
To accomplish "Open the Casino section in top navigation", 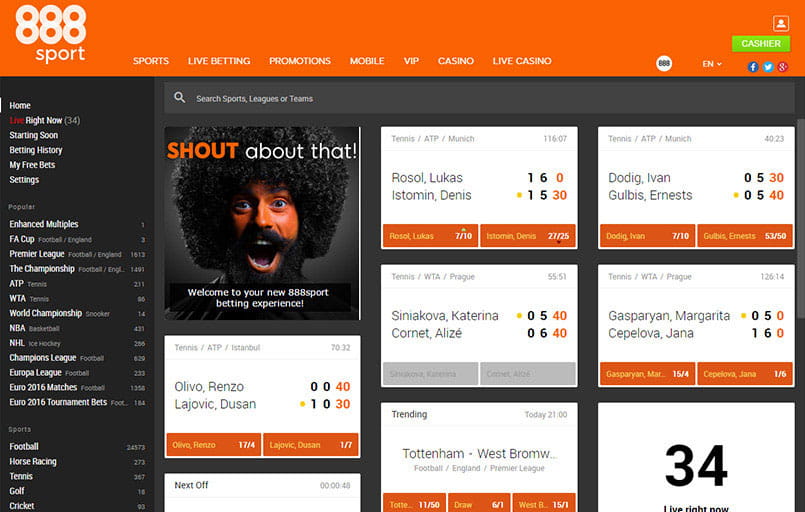I will (456, 61).
